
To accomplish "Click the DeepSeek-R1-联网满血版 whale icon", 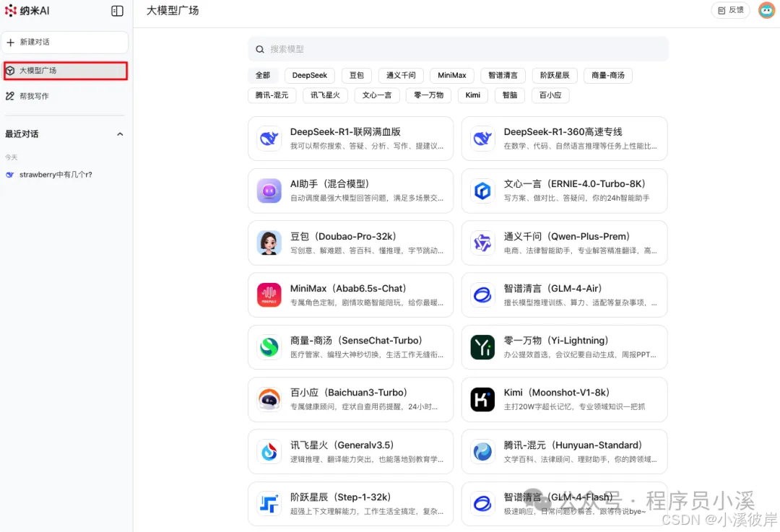I will 269,138.
